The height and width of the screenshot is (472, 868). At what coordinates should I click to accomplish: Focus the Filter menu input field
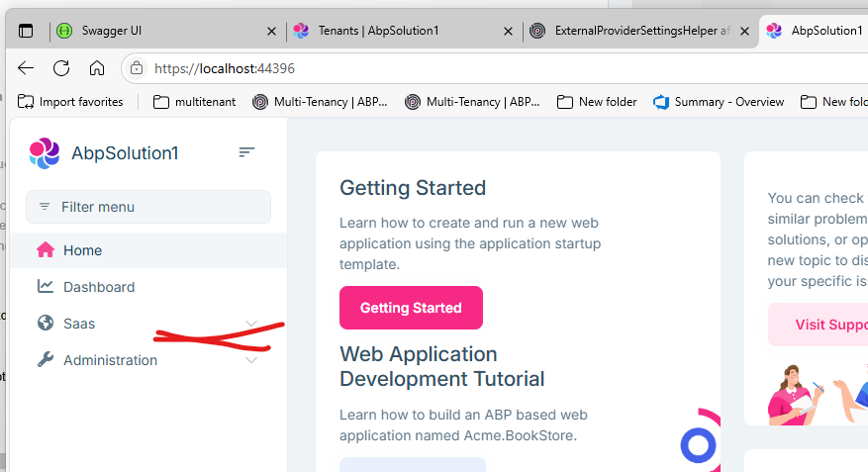[148, 207]
